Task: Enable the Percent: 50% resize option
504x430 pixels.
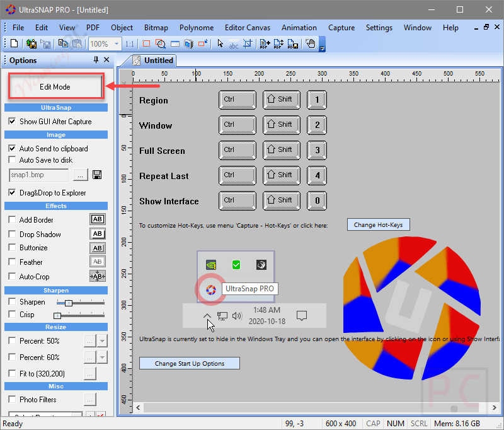Action: [x=12, y=340]
